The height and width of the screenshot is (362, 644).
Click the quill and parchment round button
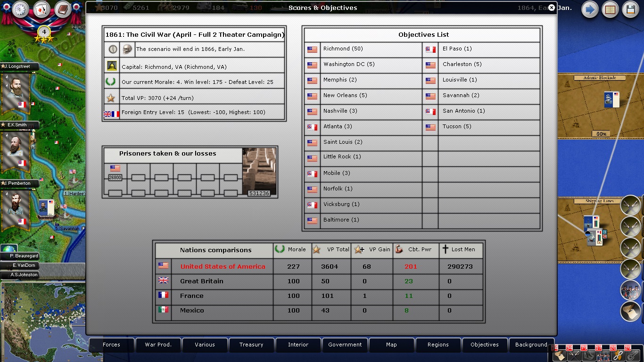[x=630, y=312]
